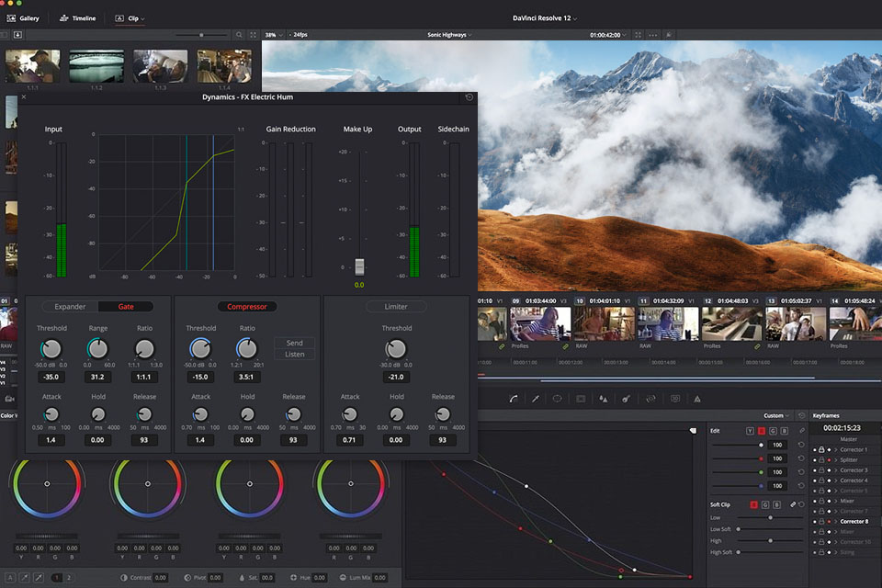Reset the Soft Clip controls
The height and width of the screenshot is (588, 882).
pyautogui.click(x=801, y=504)
